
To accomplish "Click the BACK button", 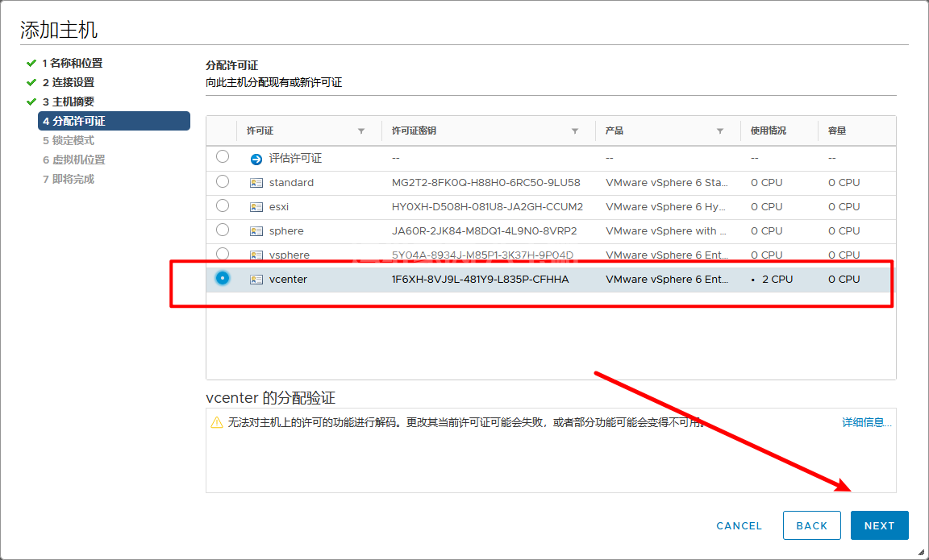I will point(811,525).
